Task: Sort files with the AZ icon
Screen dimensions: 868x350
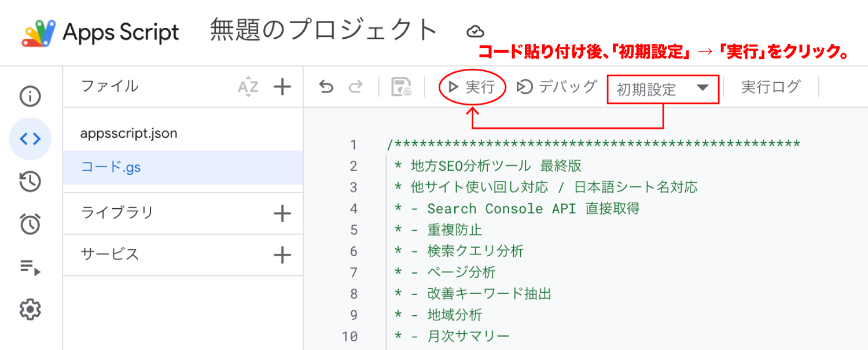Action: coord(248,87)
